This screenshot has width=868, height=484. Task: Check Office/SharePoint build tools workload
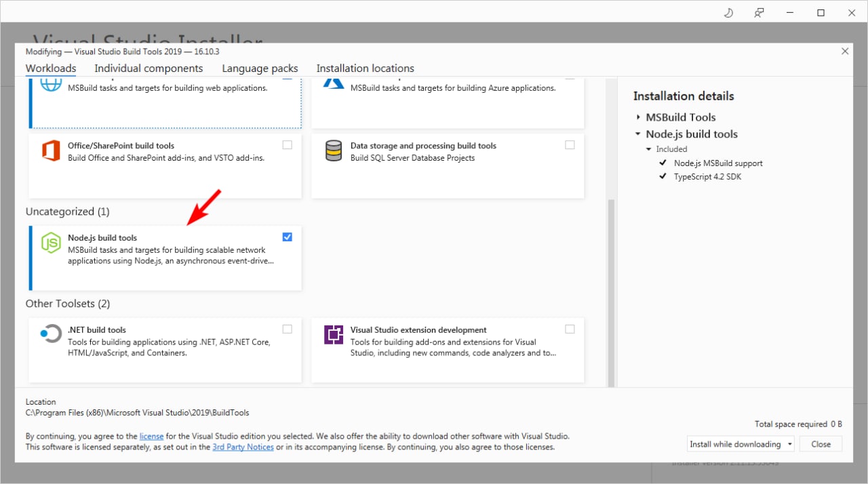[288, 144]
